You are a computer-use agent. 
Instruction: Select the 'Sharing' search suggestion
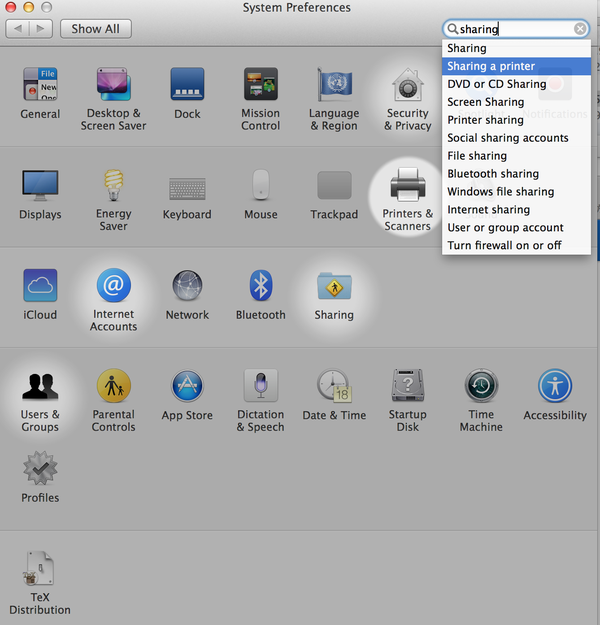pos(516,48)
